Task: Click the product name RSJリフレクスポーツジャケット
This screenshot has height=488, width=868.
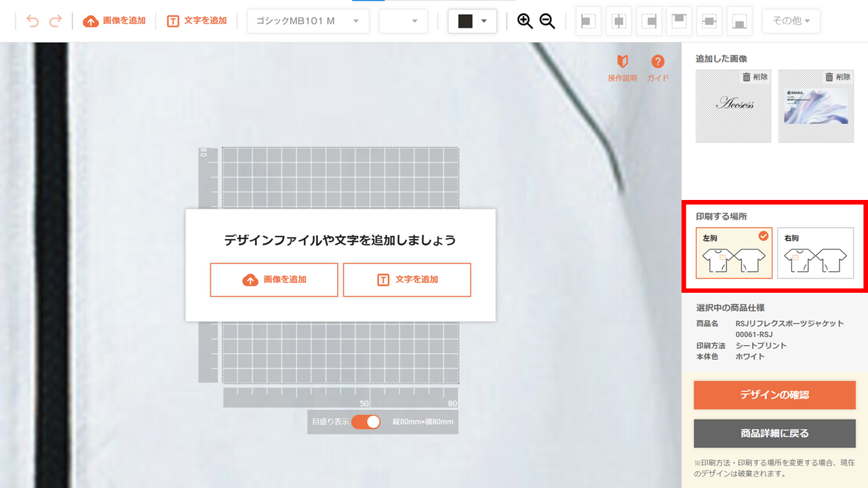Action: [x=790, y=324]
